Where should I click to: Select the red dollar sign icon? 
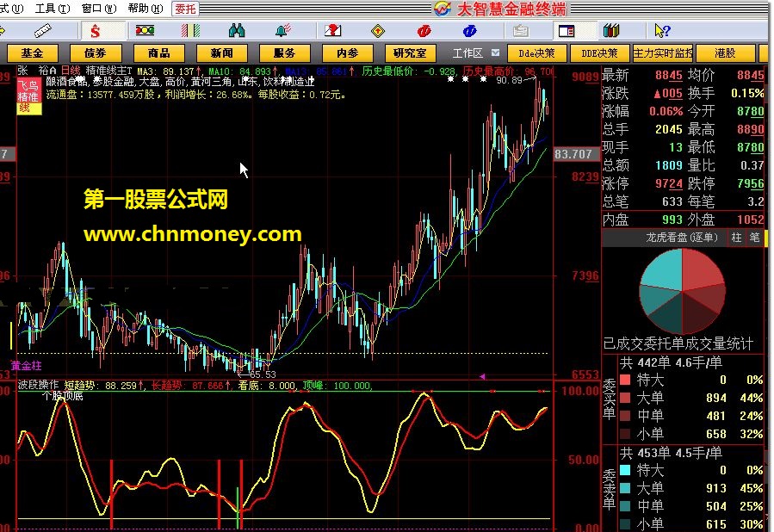(x=96, y=31)
